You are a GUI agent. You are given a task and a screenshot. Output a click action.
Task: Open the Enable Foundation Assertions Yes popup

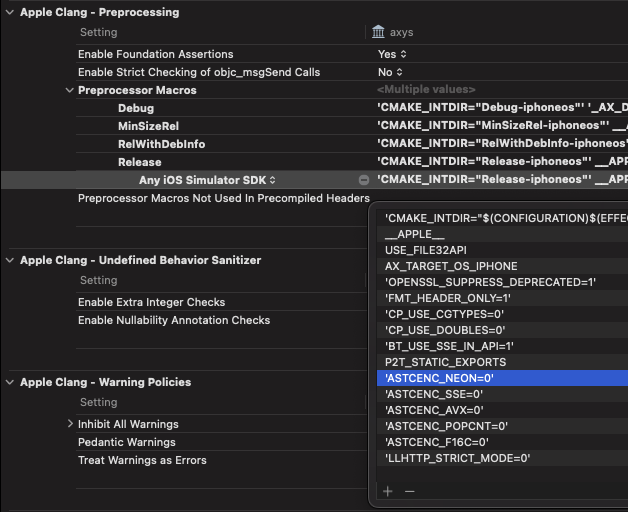coord(390,54)
